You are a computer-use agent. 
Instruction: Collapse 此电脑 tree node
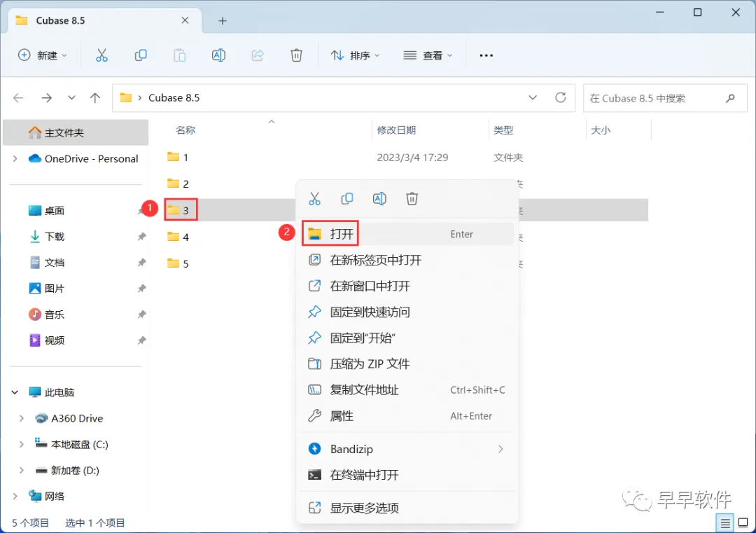[x=15, y=392]
